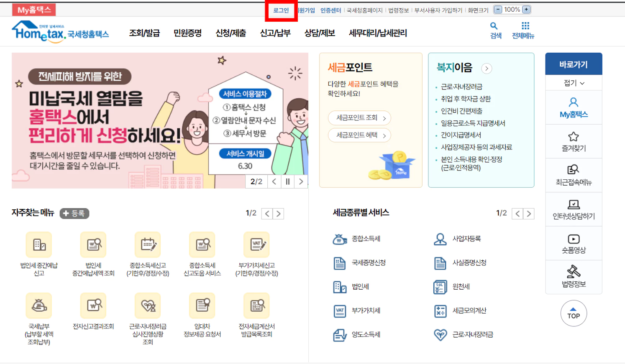Image resolution: width=625 pixels, height=364 pixels.
Task: Select 종합소득세 tax service
Action: 357,239
